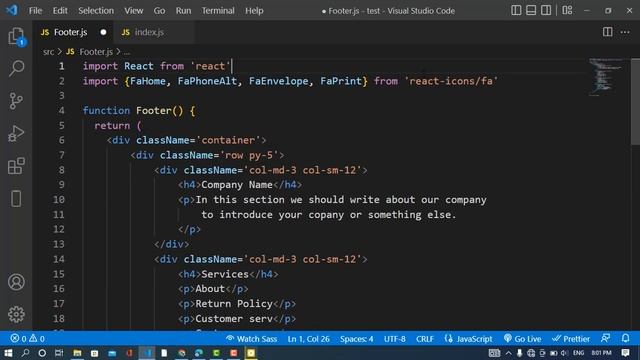Start Go Live server
Viewport: 640px width, 360px height.
[x=523, y=339]
